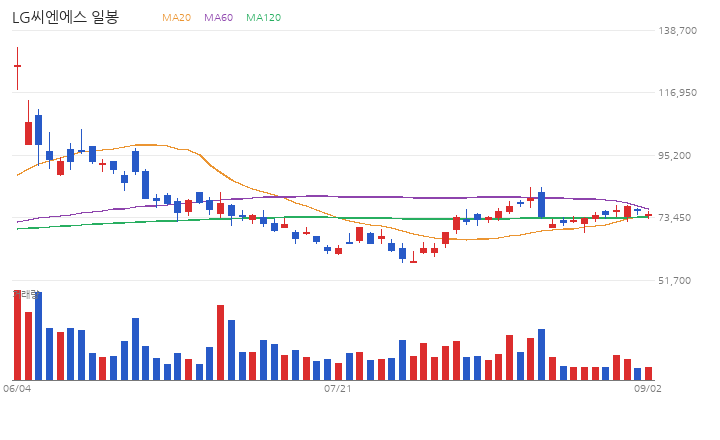Click the first red candlestick near 06/04
720x440 pixels.
pyautogui.click(x=17, y=68)
